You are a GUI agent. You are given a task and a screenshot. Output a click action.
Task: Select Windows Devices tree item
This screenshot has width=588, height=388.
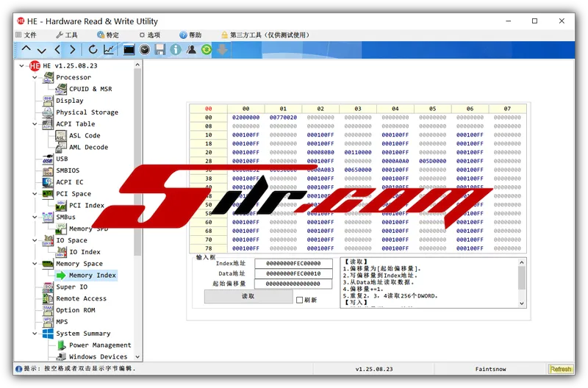point(98,356)
